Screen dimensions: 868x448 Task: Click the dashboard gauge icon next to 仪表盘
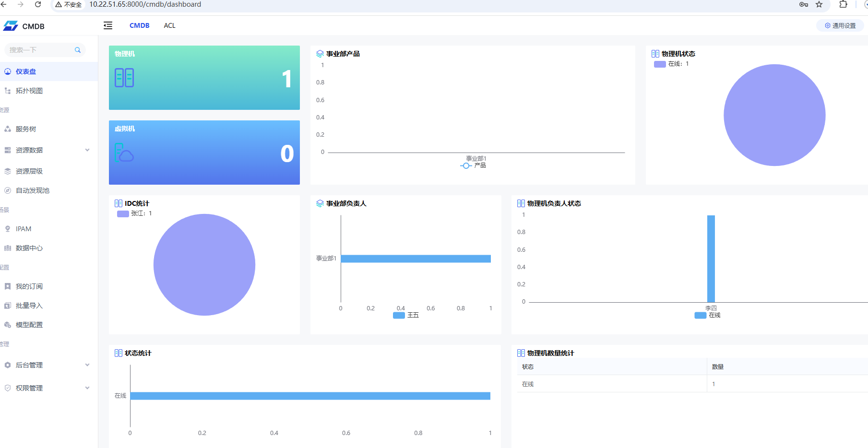click(8, 71)
